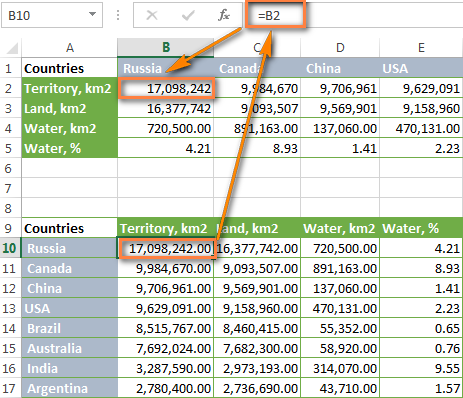The height and width of the screenshot is (398, 463).
Task: Select the India cell
Action: point(69,368)
